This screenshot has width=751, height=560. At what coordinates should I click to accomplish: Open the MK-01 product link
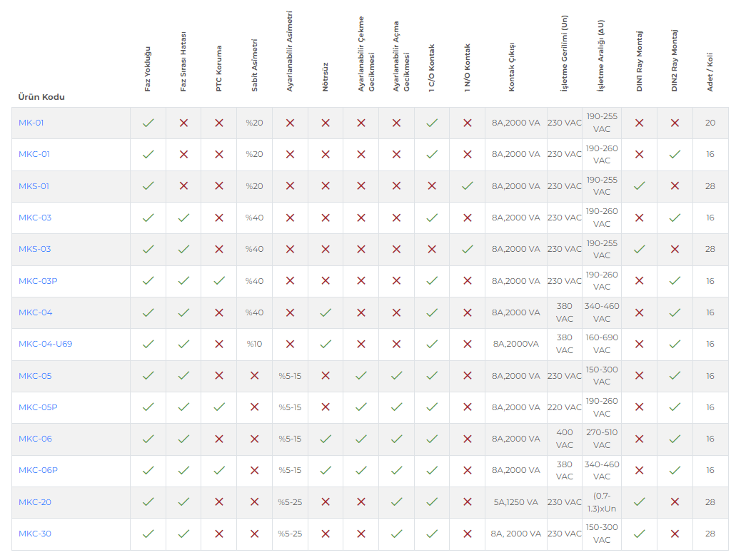[31, 123]
